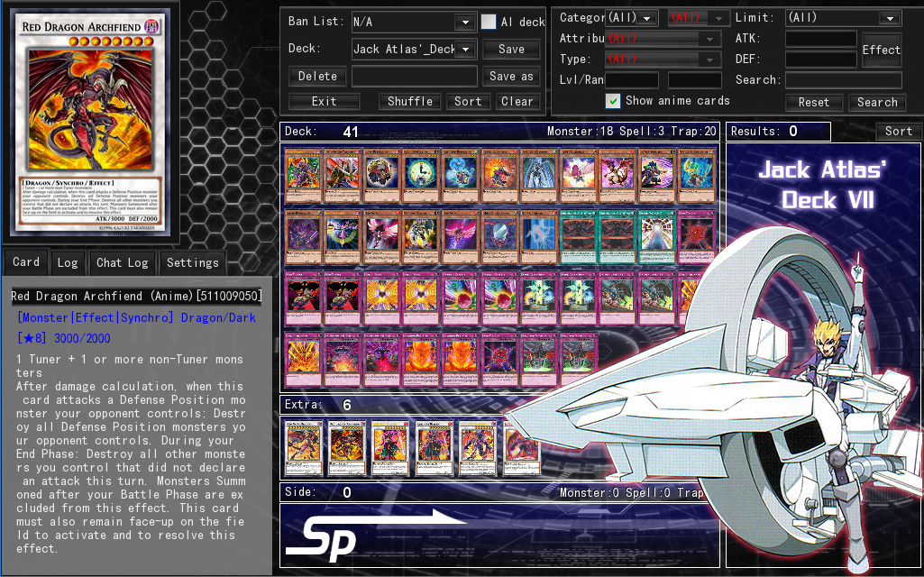The image size is (924, 577).
Task: Click the round armored fiend monster card
Action: click(382, 176)
